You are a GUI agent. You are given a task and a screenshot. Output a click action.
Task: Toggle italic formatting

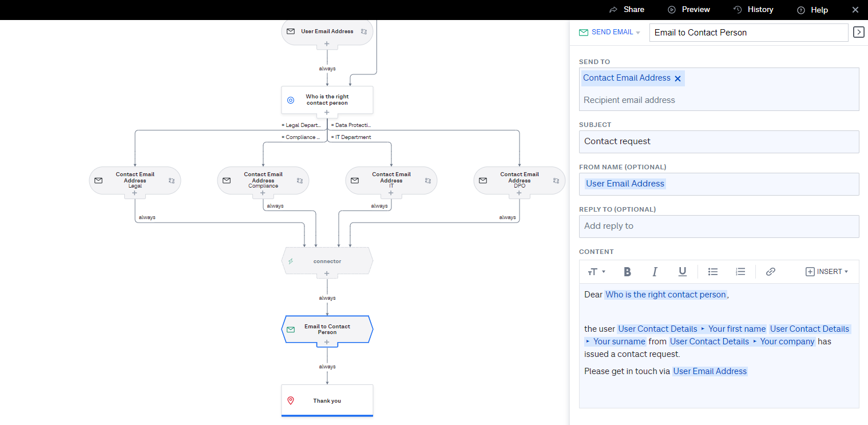tap(655, 272)
